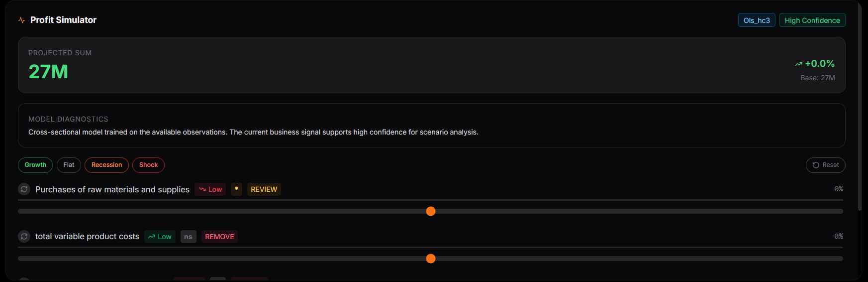Click refresh icon beside Purchases of raw materials

[x=24, y=189]
